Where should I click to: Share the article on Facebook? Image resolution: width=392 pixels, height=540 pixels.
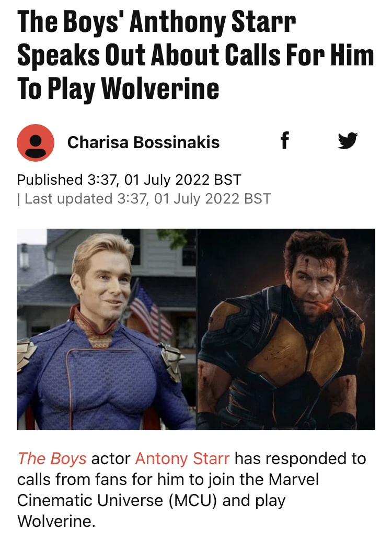[x=284, y=141]
